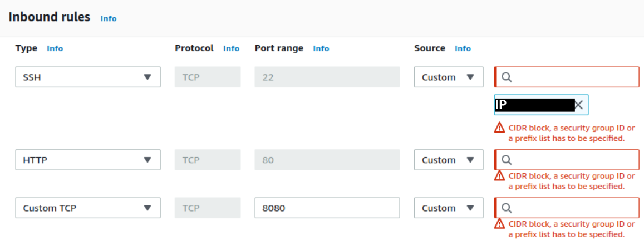644x245 pixels.
Task: Click source search field in HTTP row
Action: tap(567, 160)
